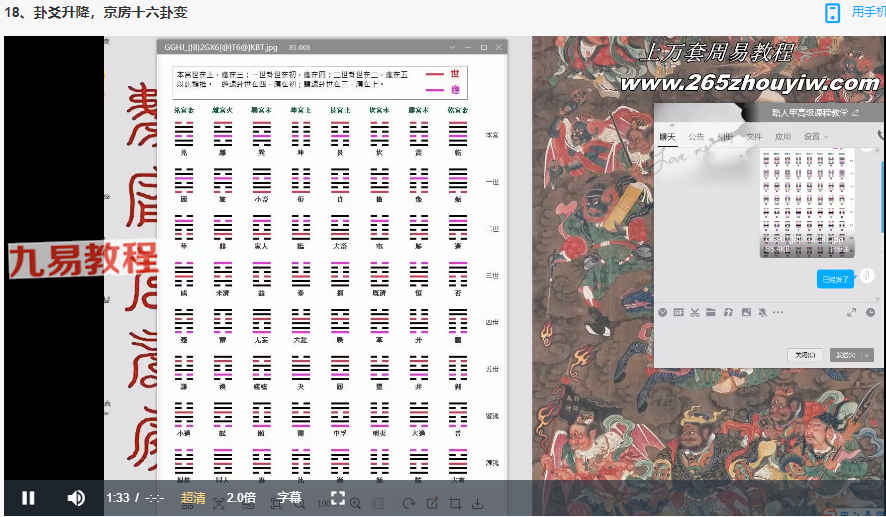Open the 相册 tab in chat window
This screenshot has height=517, width=886.
coord(725,137)
